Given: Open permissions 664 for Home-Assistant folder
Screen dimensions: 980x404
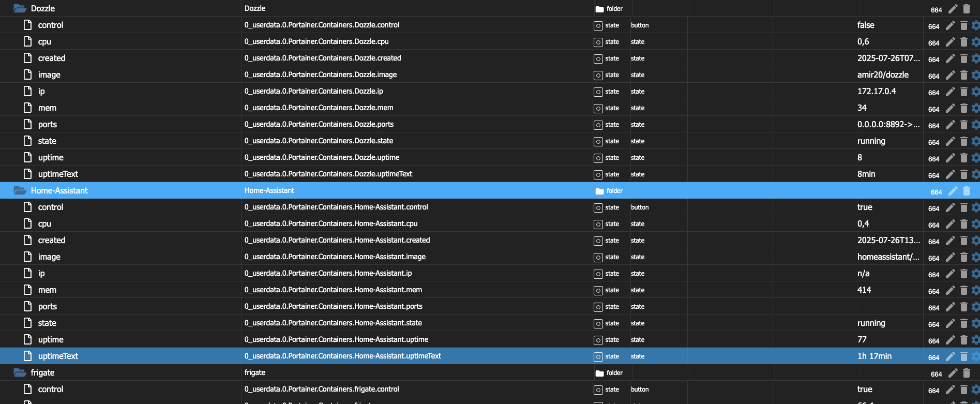Looking at the screenshot, I should [x=937, y=192].
